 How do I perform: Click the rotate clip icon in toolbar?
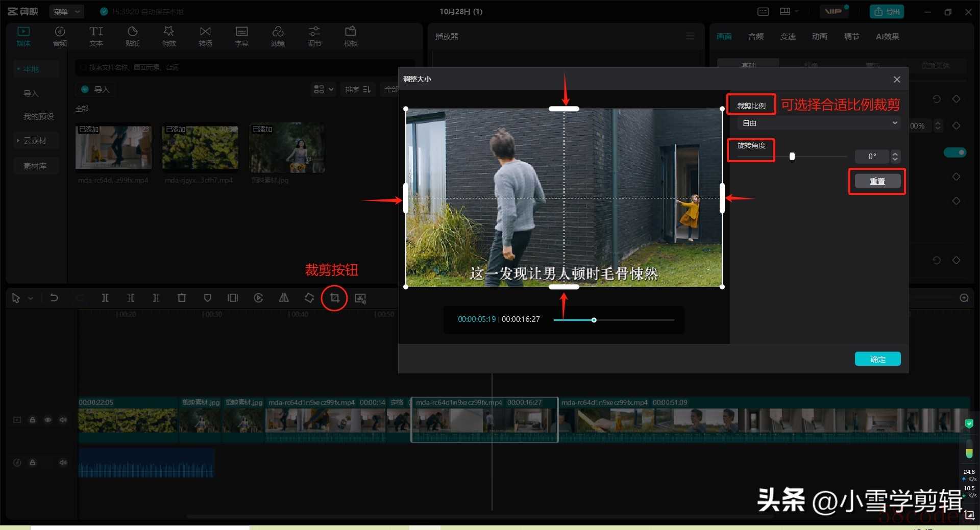pos(309,298)
